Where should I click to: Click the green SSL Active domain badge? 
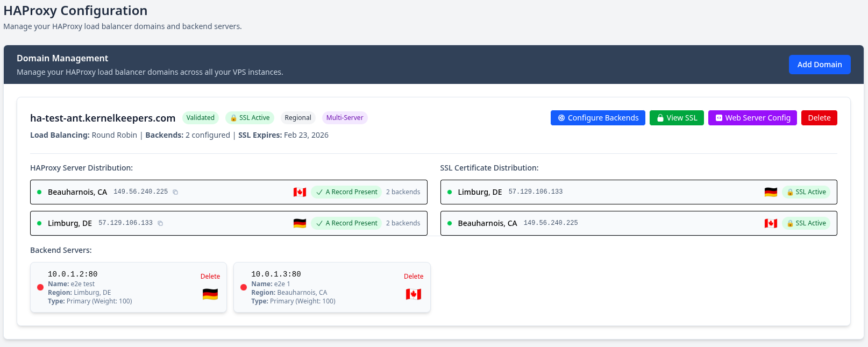point(250,118)
